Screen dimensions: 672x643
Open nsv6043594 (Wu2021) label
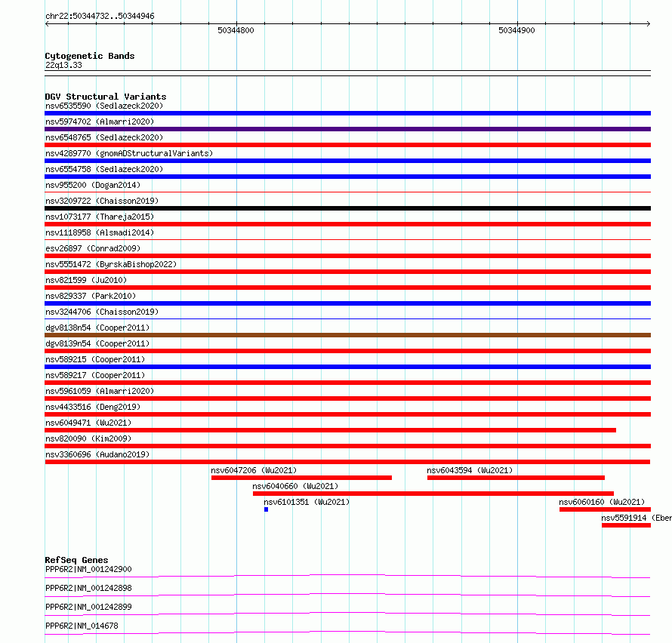coord(470,470)
